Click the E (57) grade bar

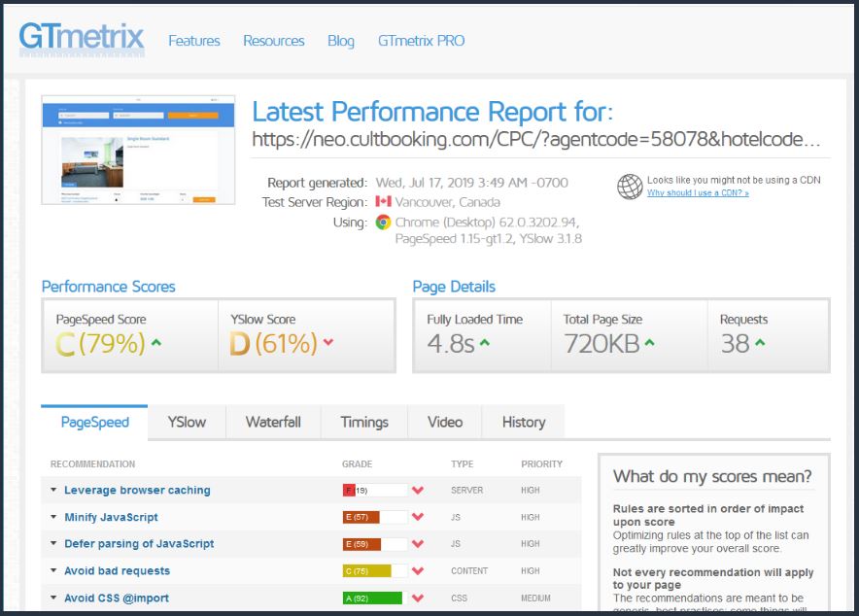click(375, 517)
